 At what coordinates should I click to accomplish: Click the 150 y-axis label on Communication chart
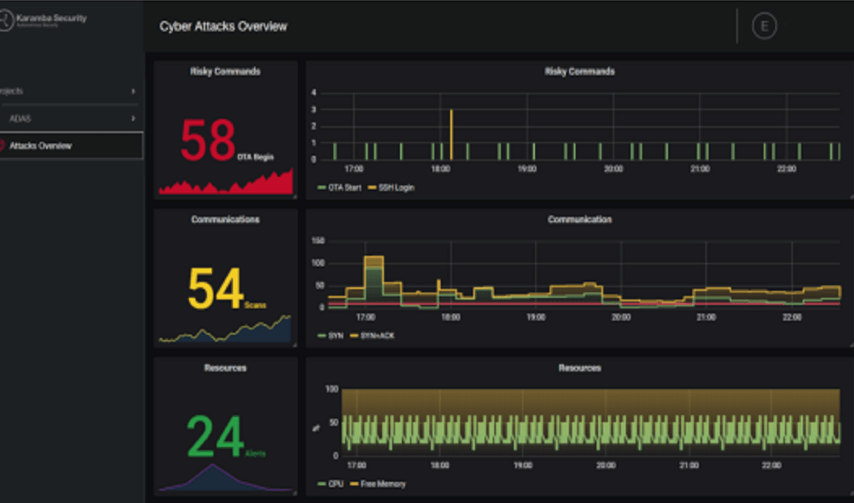click(x=318, y=241)
